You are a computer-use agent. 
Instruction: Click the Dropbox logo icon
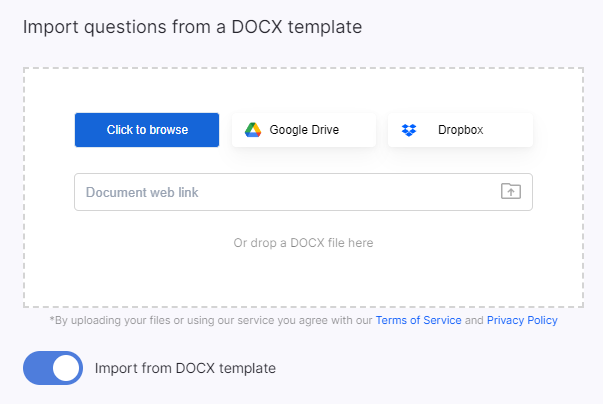409,130
